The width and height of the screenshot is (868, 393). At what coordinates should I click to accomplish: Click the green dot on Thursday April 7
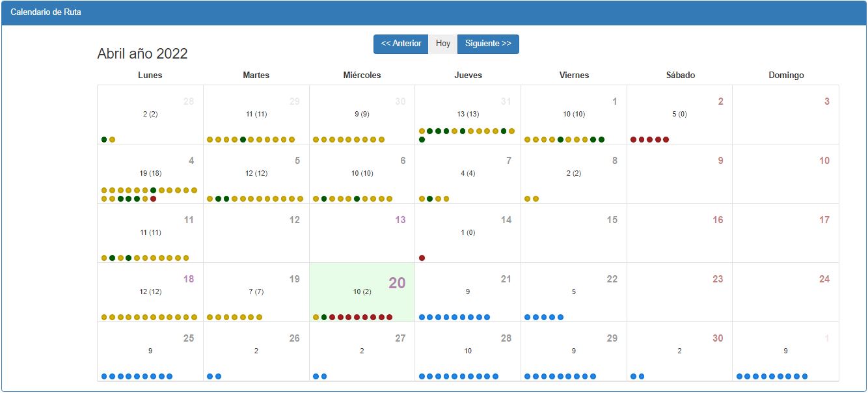[x=429, y=199]
